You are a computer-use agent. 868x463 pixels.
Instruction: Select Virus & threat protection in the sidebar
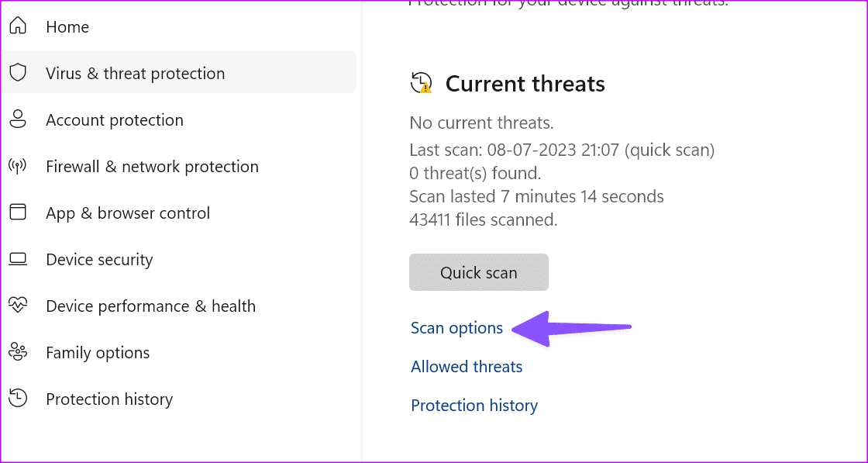(x=136, y=72)
